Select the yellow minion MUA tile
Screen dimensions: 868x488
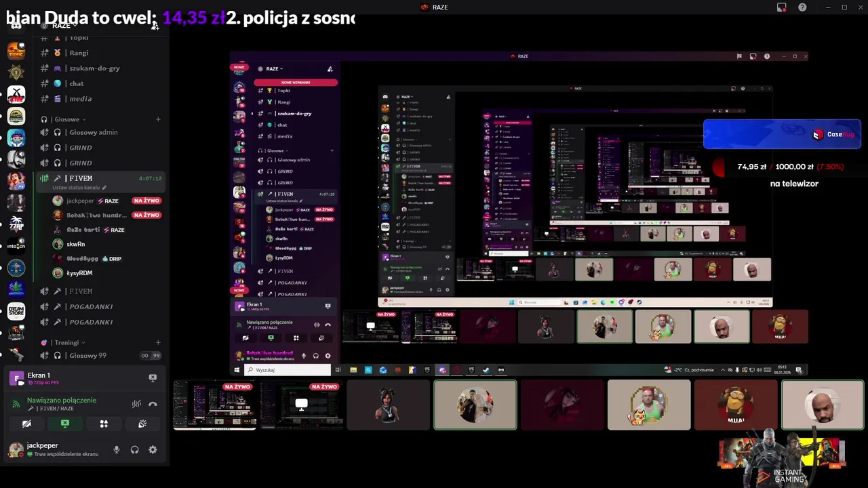click(736, 405)
